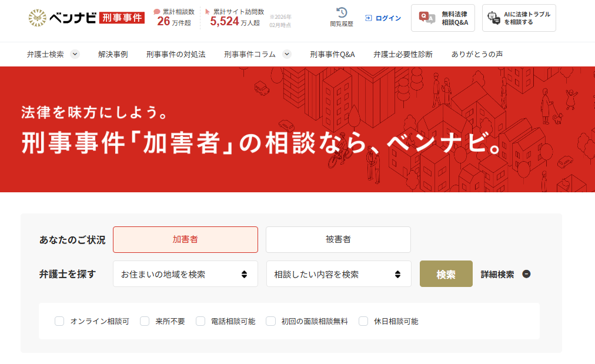Click the ベンナビ owl logo icon
The height and width of the screenshot is (364, 595).
[37, 18]
